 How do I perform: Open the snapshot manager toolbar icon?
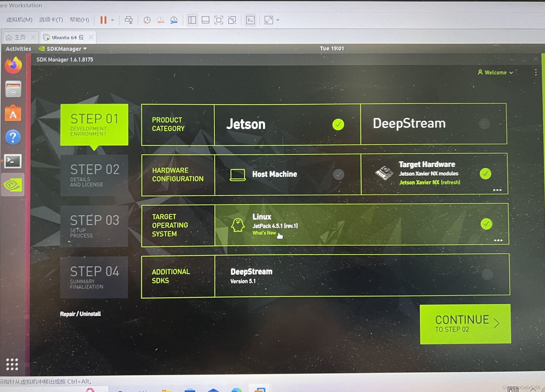(x=174, y=20)
